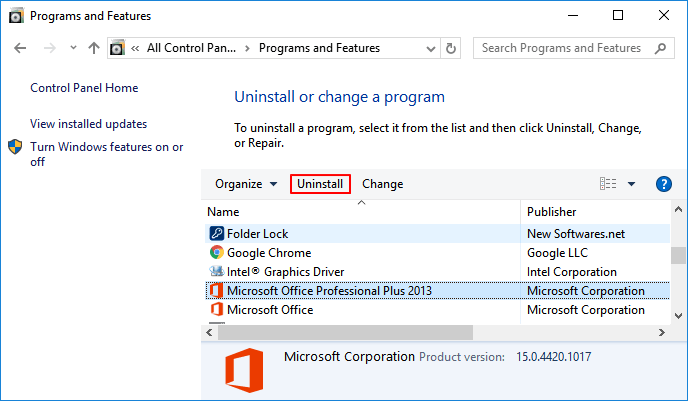Expand the view options dropdown arrow

pyautogui.click(x=631, y=184)
